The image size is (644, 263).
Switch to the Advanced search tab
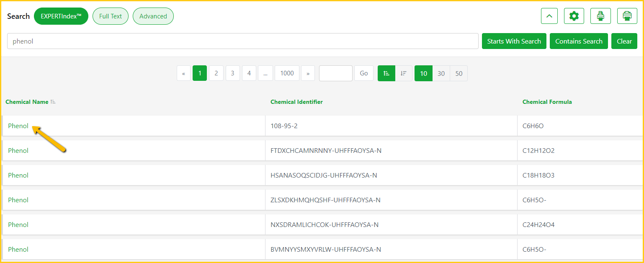click(153, 16)
